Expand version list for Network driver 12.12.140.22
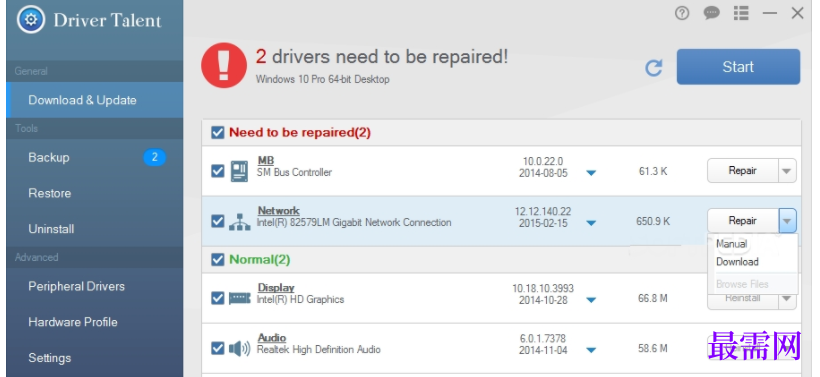This screenshot has width=820, height=377. (591, 223)
